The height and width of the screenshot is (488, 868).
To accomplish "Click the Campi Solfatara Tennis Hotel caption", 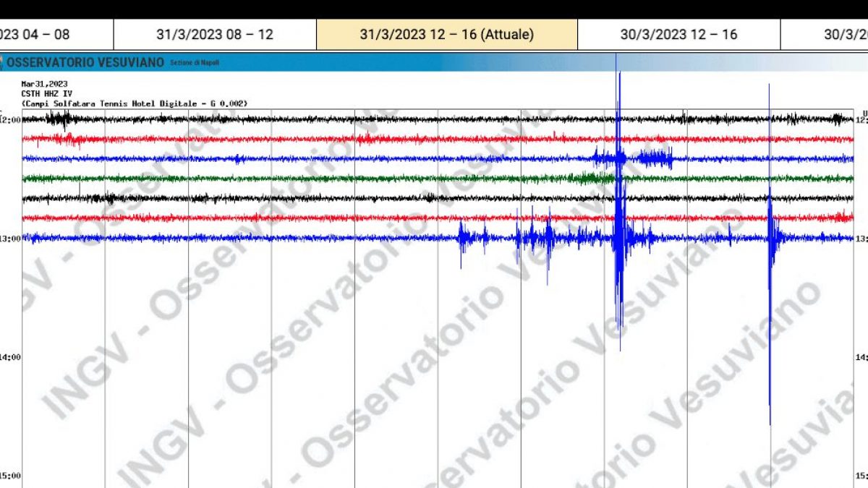I will pos(135,103).
